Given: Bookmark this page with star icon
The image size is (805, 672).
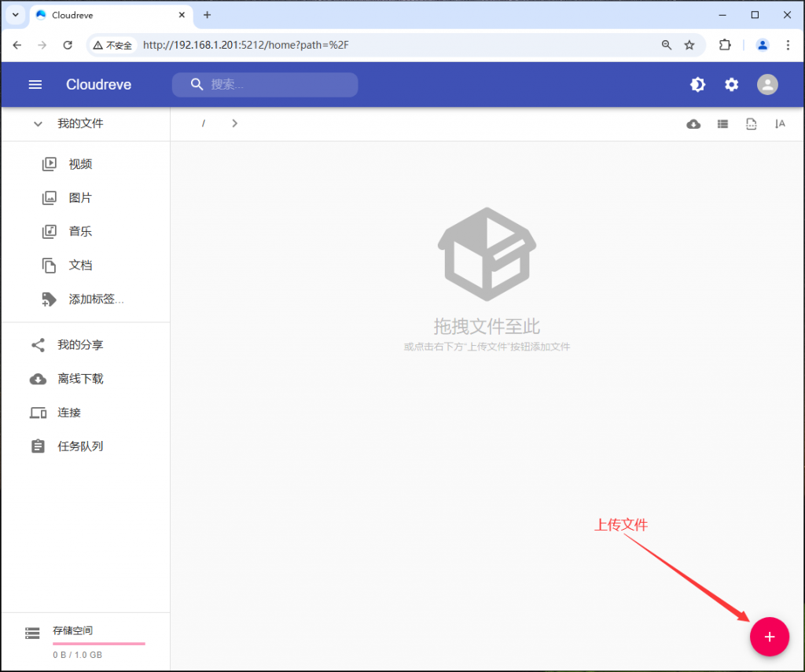Looking at the screenshot, I should (689, 45).
